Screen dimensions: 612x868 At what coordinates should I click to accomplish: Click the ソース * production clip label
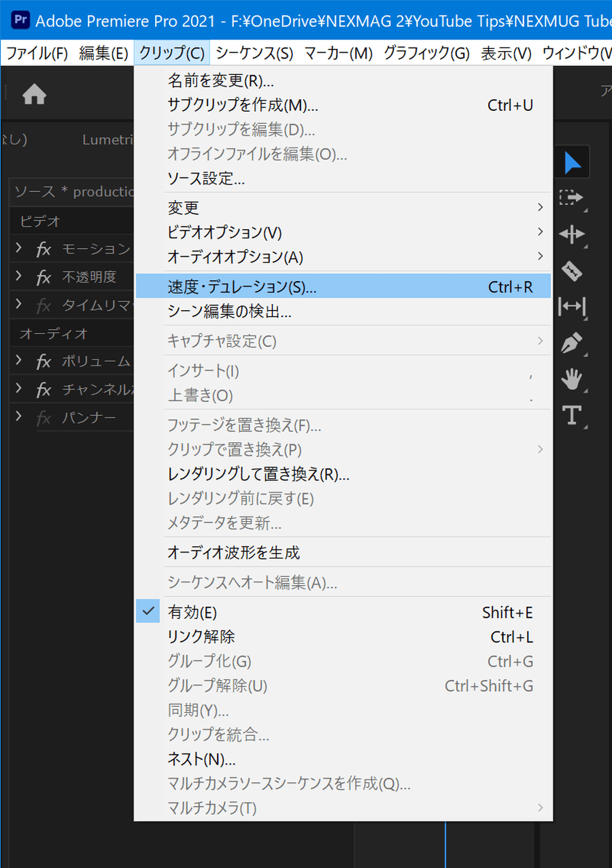pyautogui.click(x=74, y=192)
